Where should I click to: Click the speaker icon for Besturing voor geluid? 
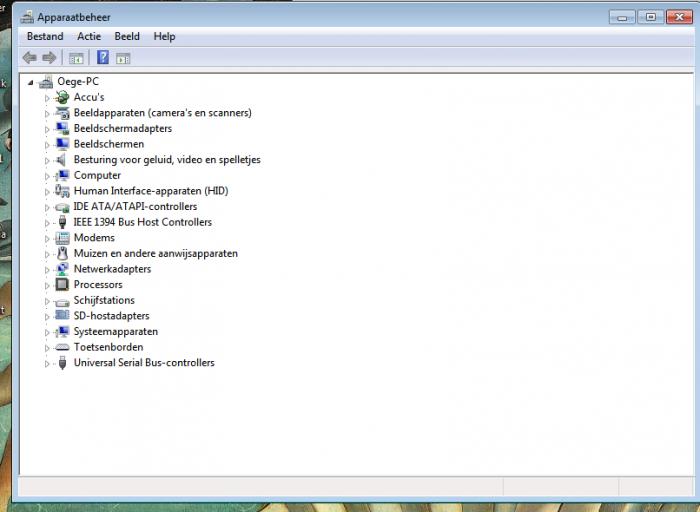62,160
